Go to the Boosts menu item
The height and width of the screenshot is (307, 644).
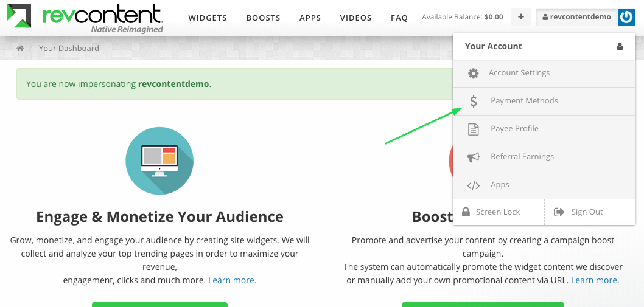(264, 18)
